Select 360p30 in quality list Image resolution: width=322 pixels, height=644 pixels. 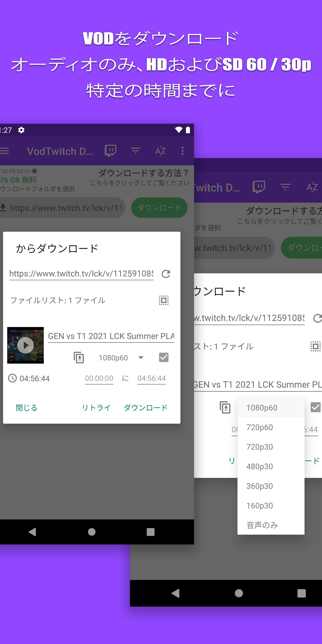[271, 486]
